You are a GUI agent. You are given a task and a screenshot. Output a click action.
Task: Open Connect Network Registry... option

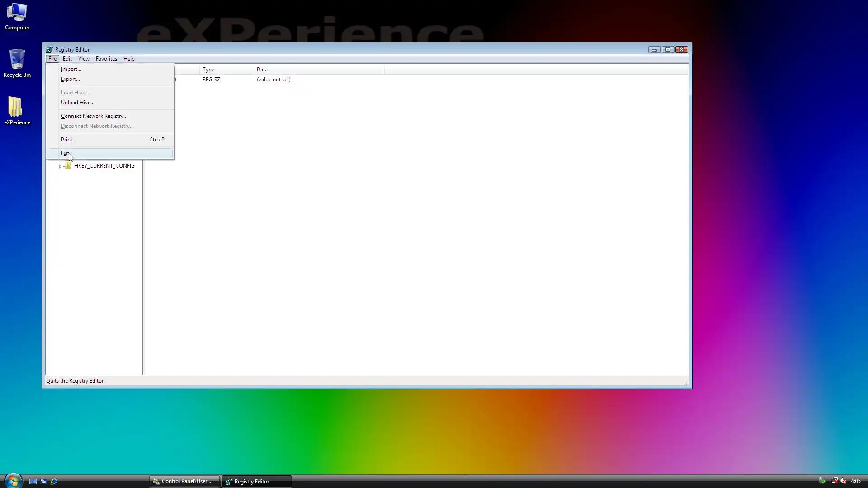94,116
